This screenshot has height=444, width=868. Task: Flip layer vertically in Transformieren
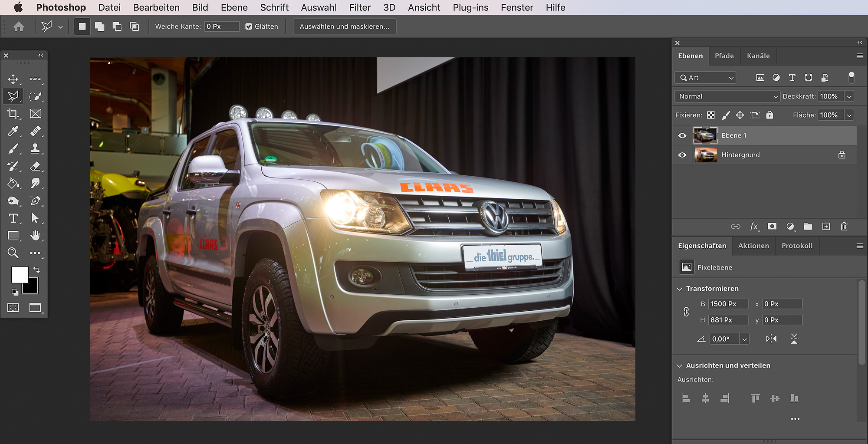point(794,339)
